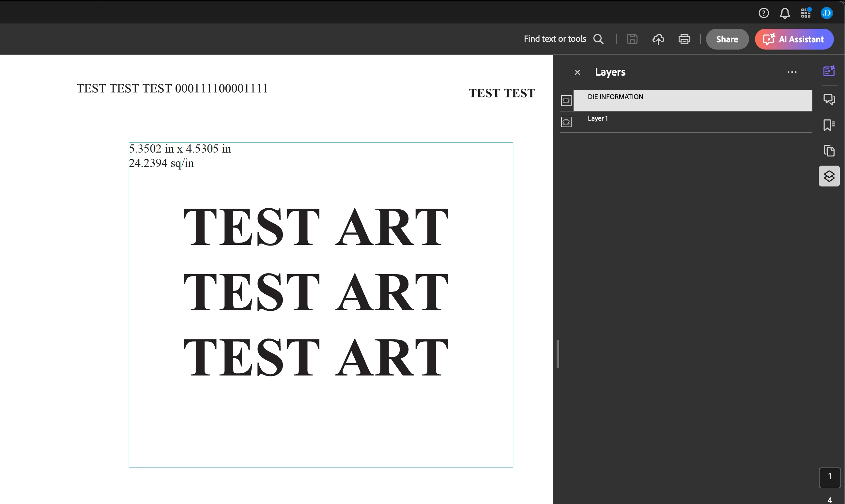Image resolution: width=845 pixels, height=504 pixels.
Task: Click the search magnifier icon
Action: tap(598, 39)
